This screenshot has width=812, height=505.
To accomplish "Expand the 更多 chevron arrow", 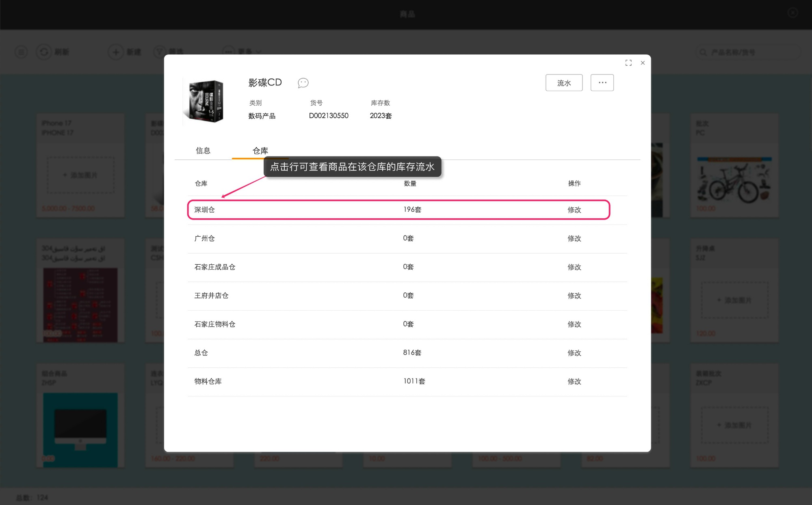I will pos(259,52).
